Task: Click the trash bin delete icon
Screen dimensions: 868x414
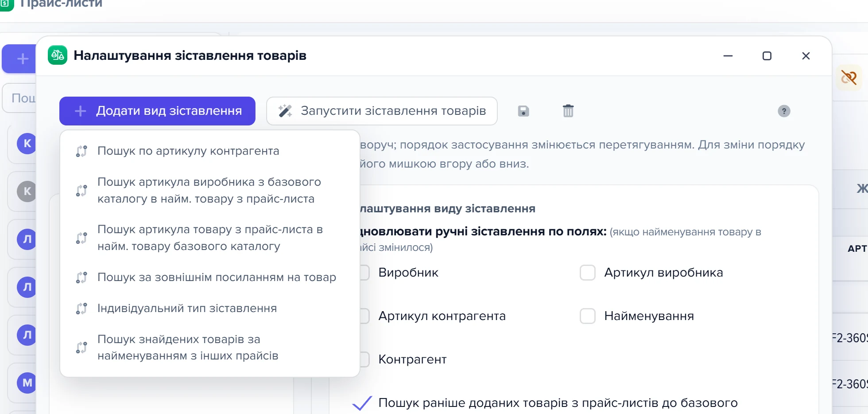Action: pos(568,111)
